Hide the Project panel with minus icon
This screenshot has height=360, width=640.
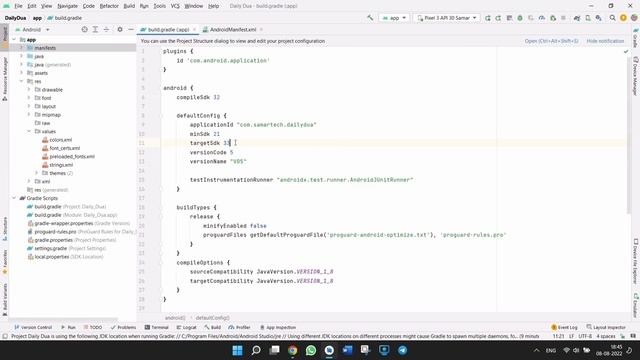coord(131,29)
